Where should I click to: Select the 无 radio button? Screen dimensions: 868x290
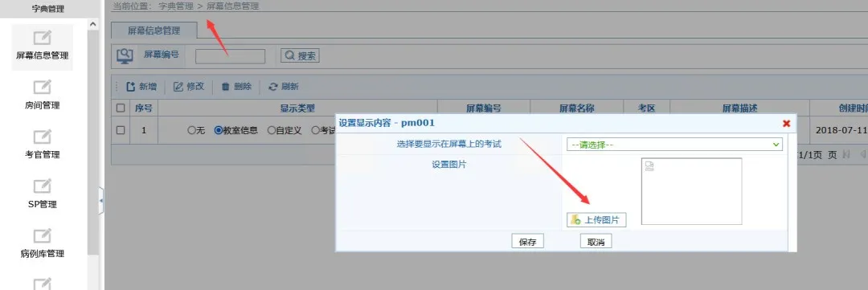(x=191, y=131)
